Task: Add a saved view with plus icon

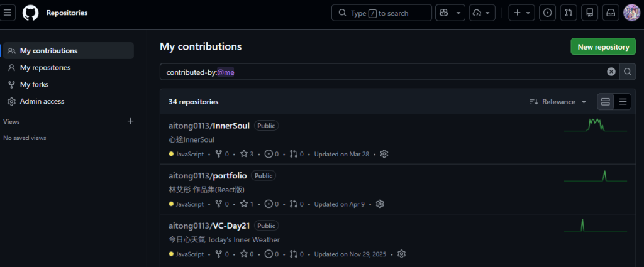Action: (131, 121)
